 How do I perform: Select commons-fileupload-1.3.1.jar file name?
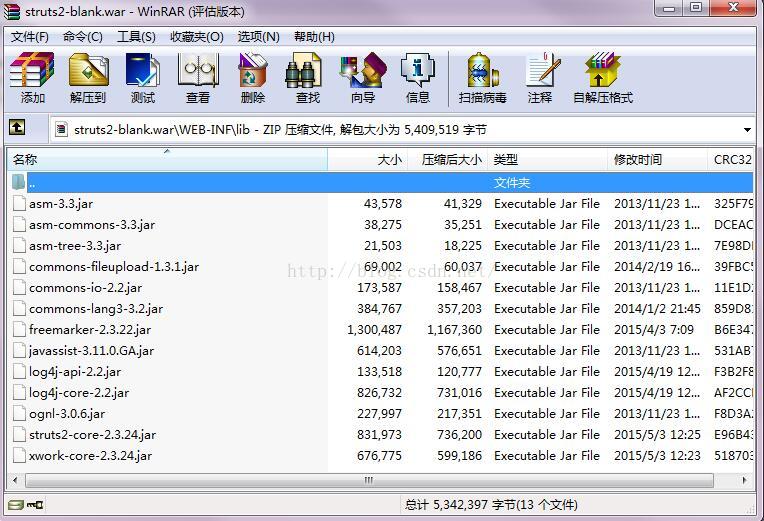coord(114,267)
